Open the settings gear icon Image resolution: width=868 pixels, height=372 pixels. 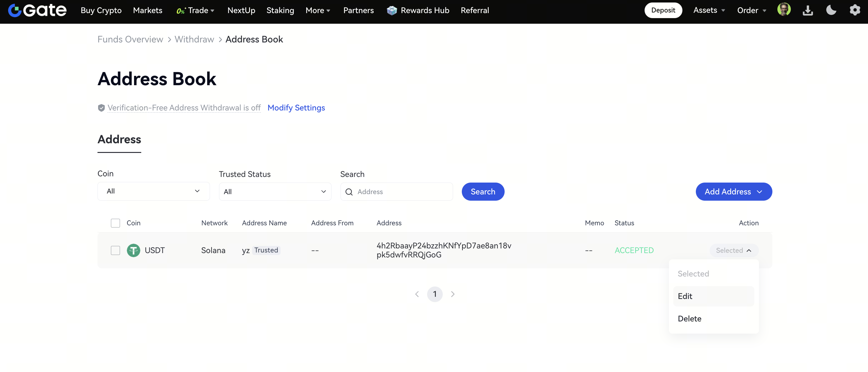click(855, 10)
